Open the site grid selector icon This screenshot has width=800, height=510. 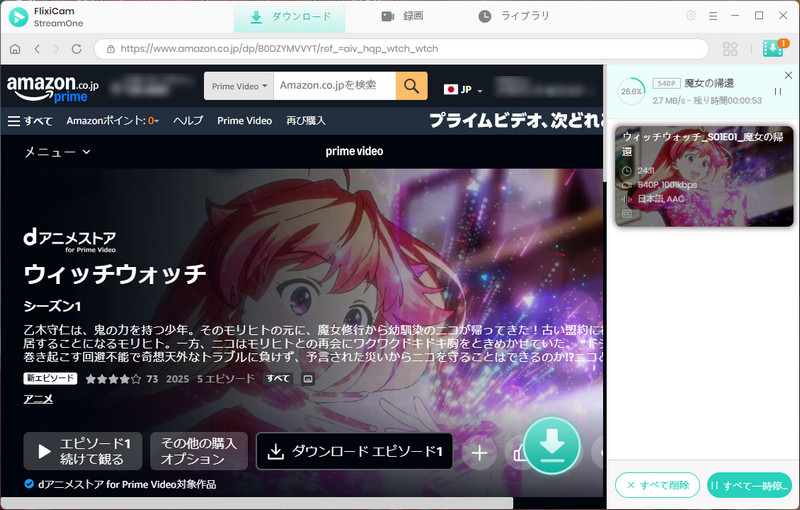(x=730, y=49)
